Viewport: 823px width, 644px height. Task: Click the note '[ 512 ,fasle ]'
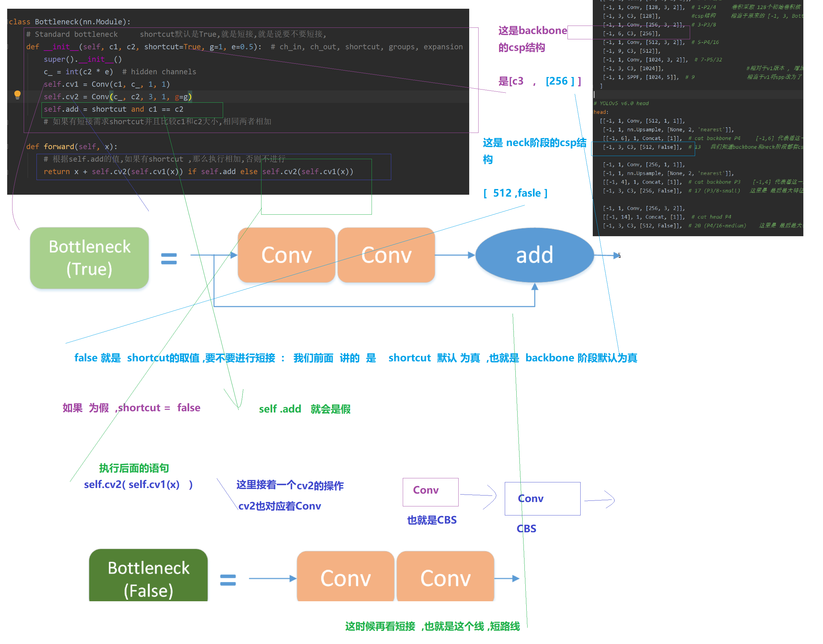pos(515,193)
